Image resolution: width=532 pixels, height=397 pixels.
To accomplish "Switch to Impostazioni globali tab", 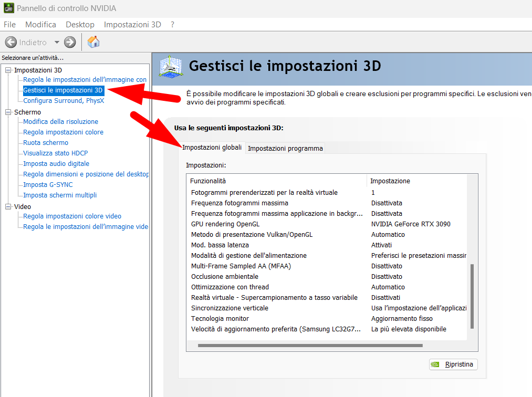I will pyautogui.click(x=212, y=147).
